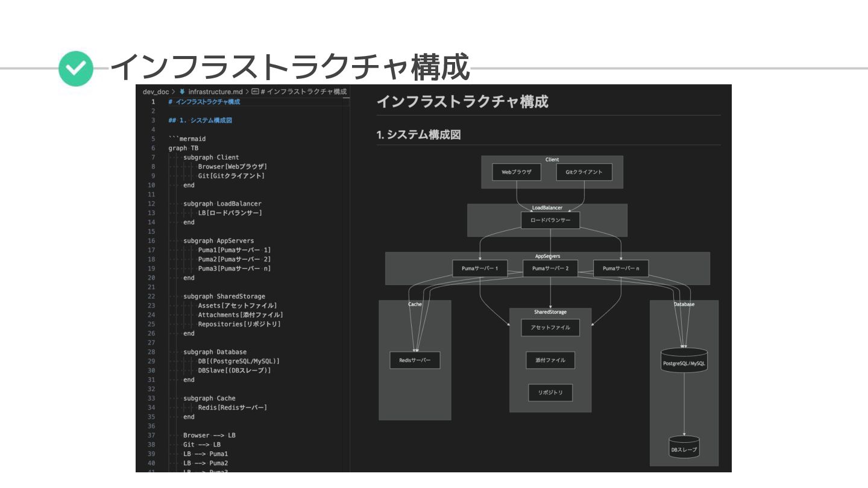Click code line subgraph Client
The width and height of the screenshot is (868, 488).
pyautogui.click(x=211, y=157)
